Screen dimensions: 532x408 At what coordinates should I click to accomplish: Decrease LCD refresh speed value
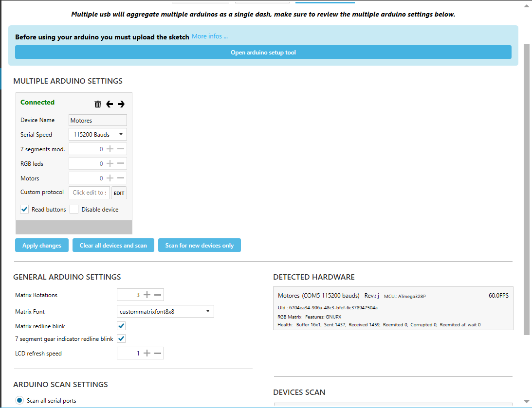point(158,353)
